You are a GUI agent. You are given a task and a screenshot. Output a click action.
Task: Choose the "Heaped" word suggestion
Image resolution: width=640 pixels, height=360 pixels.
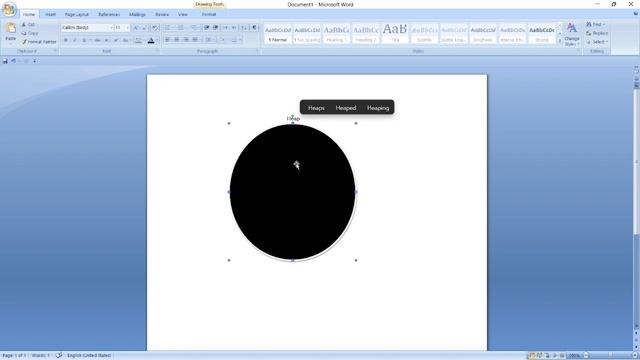pyautogui.click(x=346, y=108)
